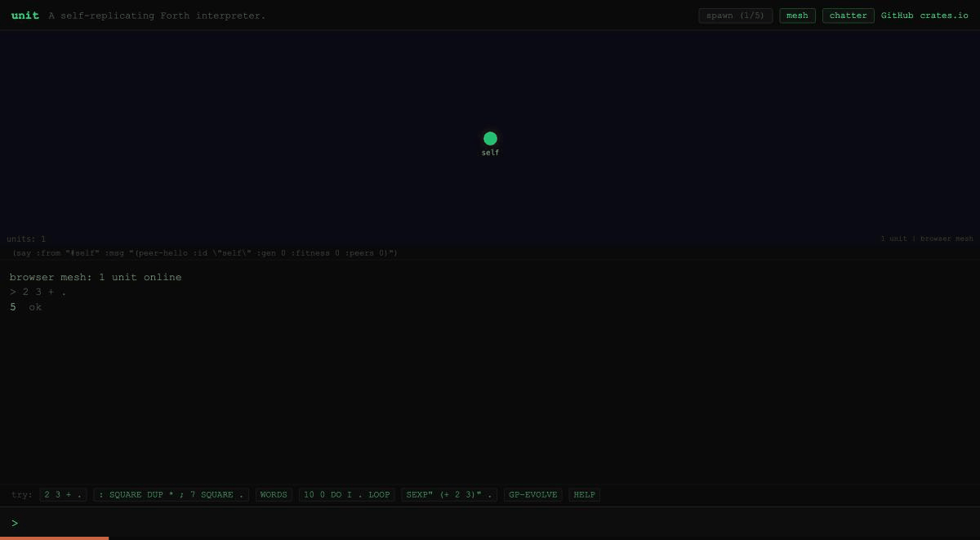
Task: Toggle the mesh view button
Action: (x=797, y=16)
